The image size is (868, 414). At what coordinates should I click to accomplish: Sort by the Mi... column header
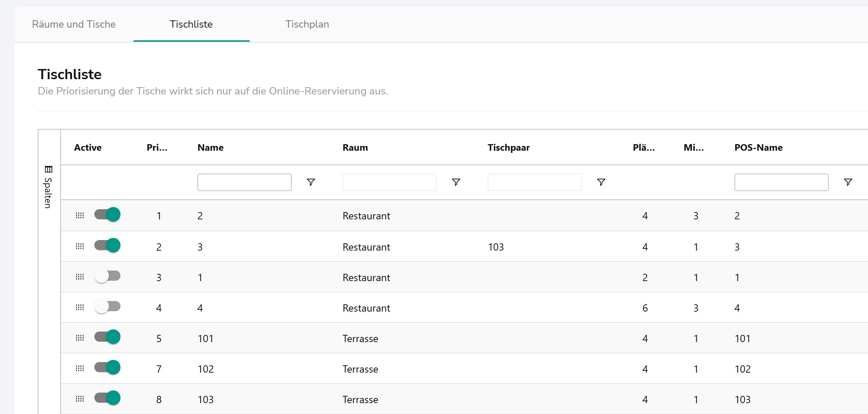[693, 147]
